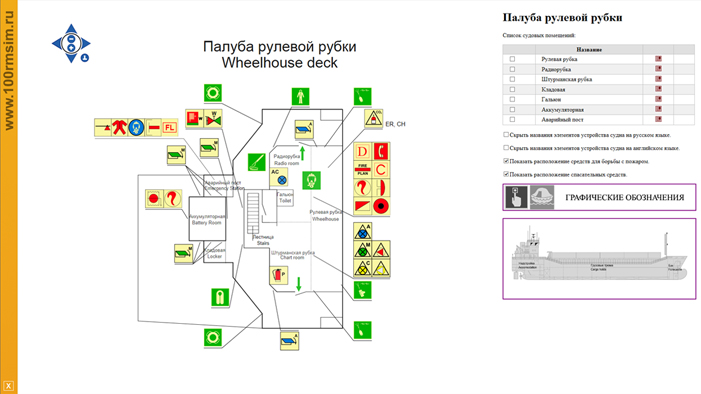This screenshot has height=394, width=701.
Task: Check the Рулевая рубка checkbox
Action: coord(512,59)
